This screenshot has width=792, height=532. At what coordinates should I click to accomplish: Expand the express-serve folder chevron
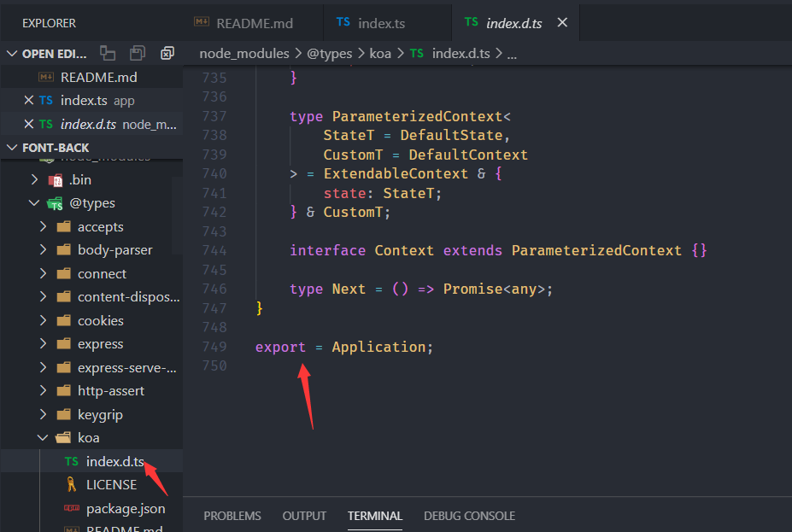(x=43, y=367)
